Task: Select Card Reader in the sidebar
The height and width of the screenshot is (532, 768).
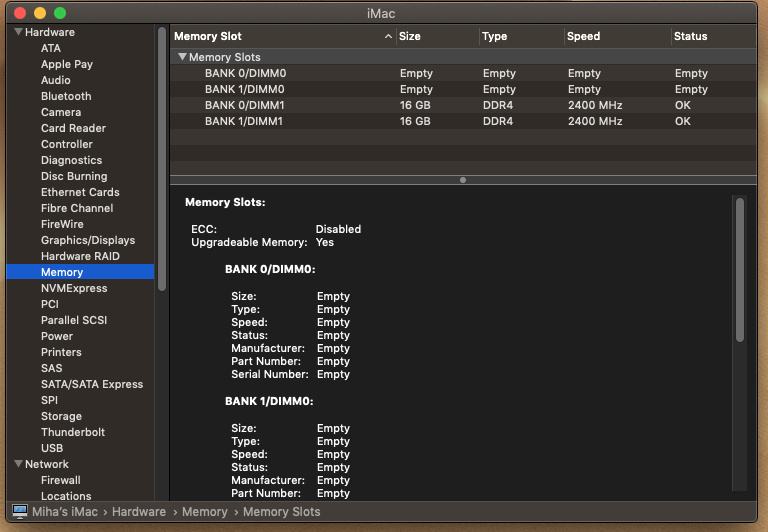Action: point(73,128)
